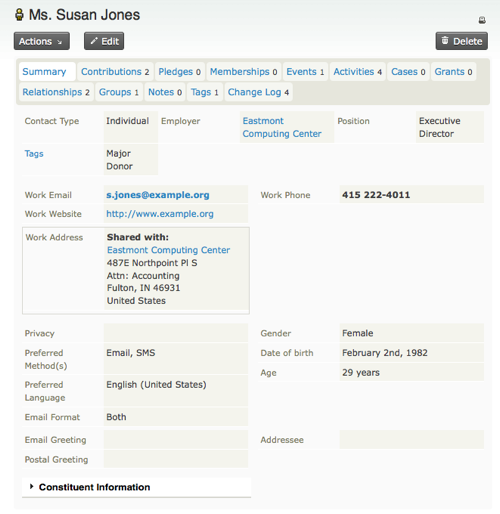
Task: Visit the http://www.example.org website link
Action: tap(160, 214)
